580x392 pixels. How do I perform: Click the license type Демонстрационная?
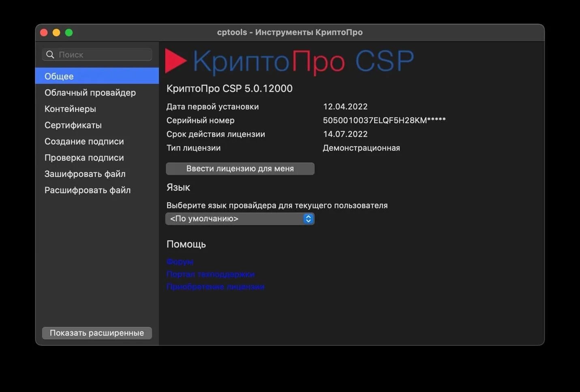(362, 148)
